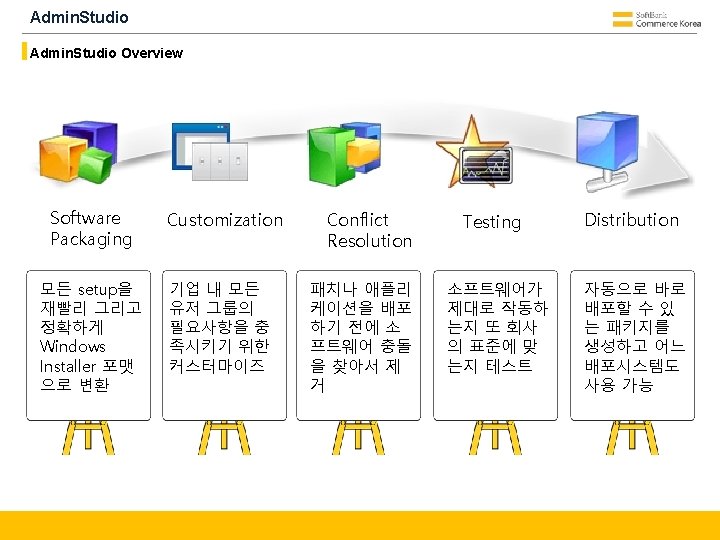Click the Testing star and chart icon
720x540 pixels.
(x=474, y=152)
